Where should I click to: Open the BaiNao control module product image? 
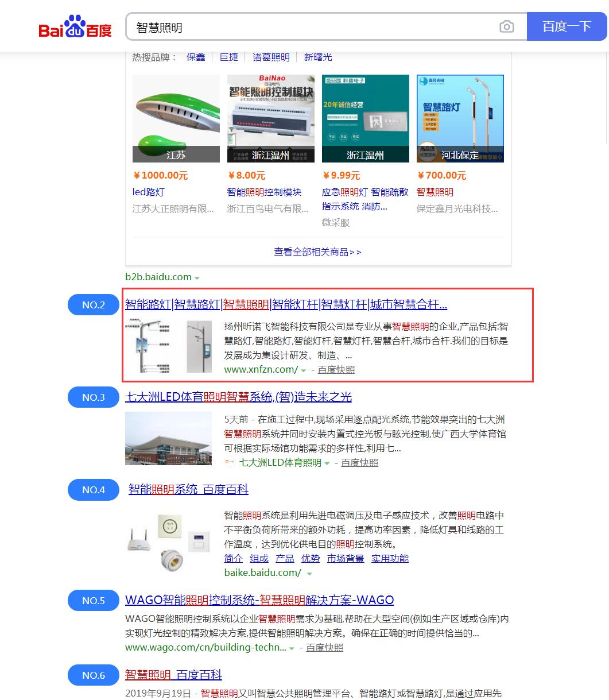coord(271,118)
